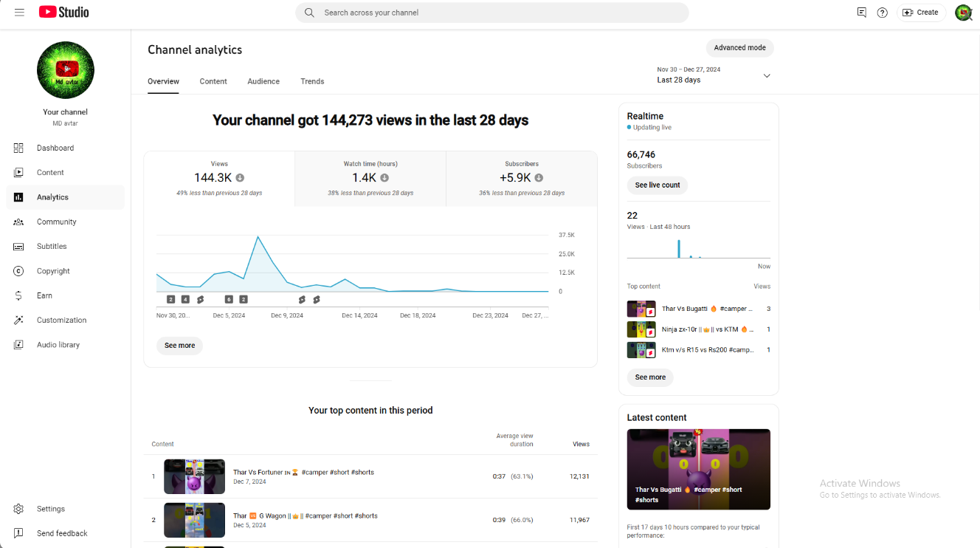The image size is (980, 548).
Task: Click the Community people icon
Action: click(18, 222)
